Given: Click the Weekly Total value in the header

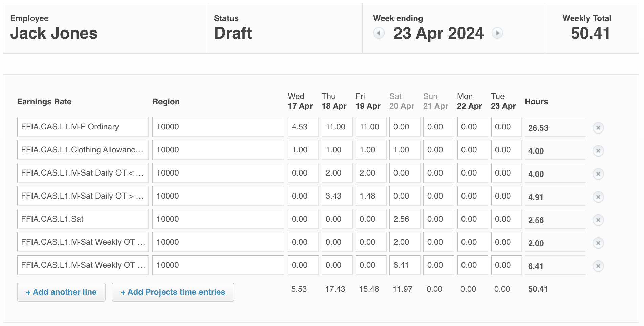Looking at the screenshot, I should (x=591, y=33).
